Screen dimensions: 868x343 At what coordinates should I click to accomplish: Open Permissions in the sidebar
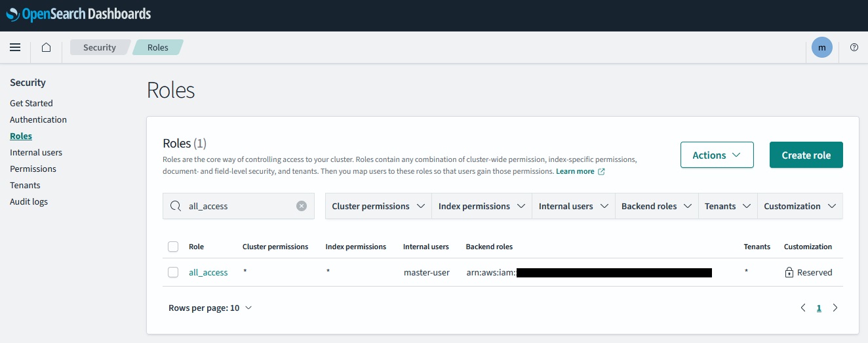tap(33, 169)
